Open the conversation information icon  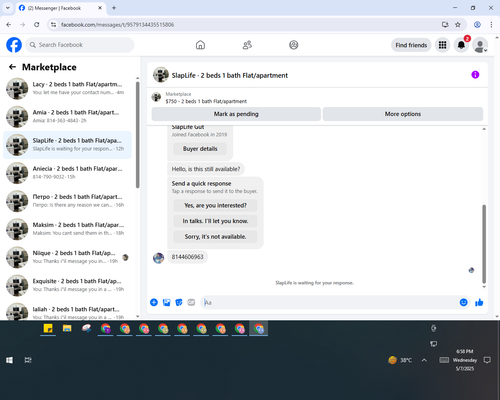475,75
